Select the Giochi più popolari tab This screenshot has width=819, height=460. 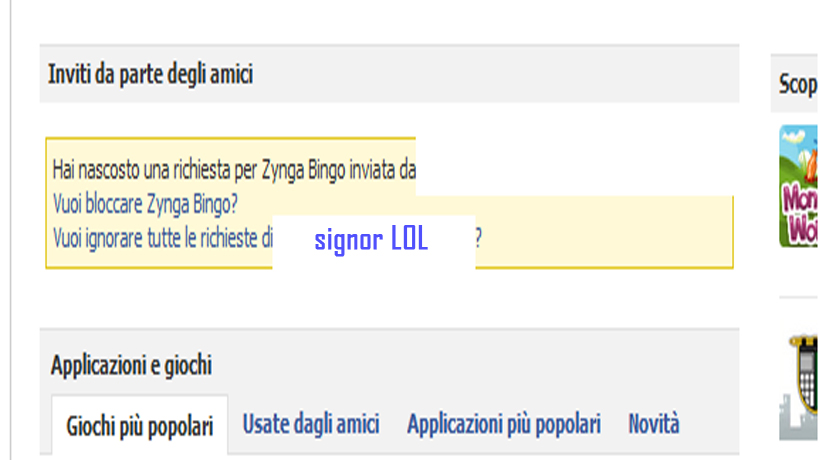click(139, 426)
